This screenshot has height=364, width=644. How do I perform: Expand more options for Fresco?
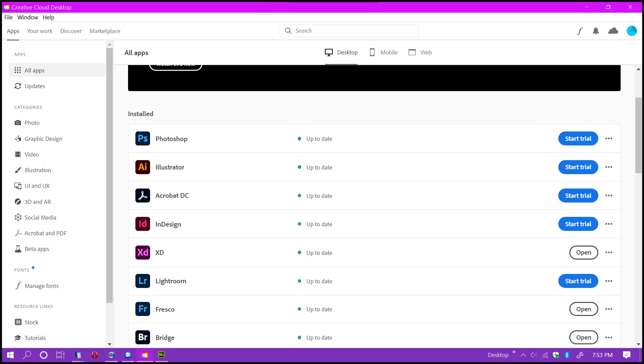click(609, 309)
